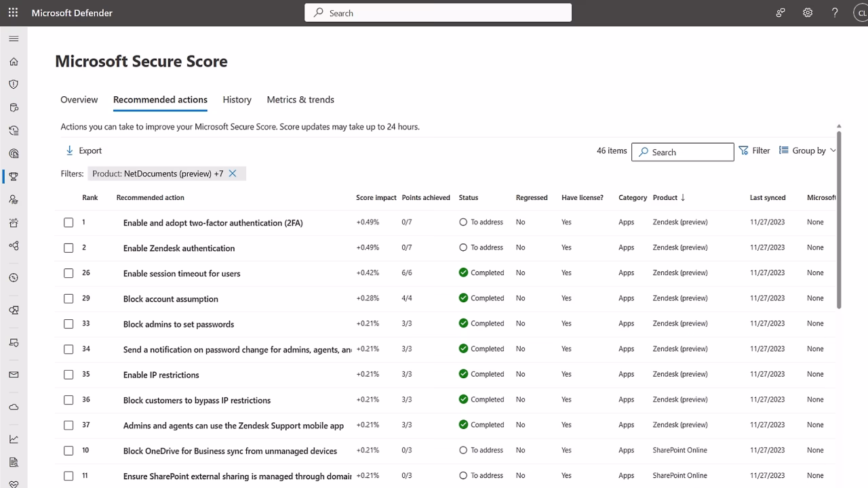Remove the Product filter chip
Image resolution: width=868 pixels, height=488 pixels.
[233, 174]
